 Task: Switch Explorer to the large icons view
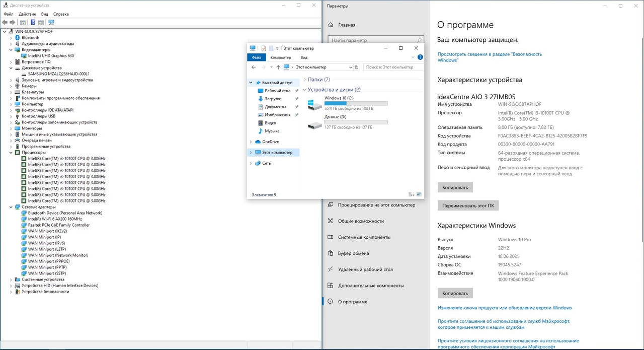point(419,194)
